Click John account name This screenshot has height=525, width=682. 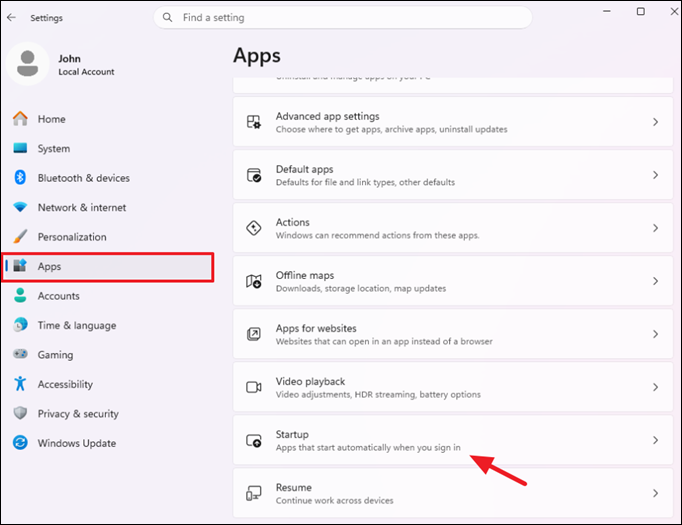[x=70, y=58]
